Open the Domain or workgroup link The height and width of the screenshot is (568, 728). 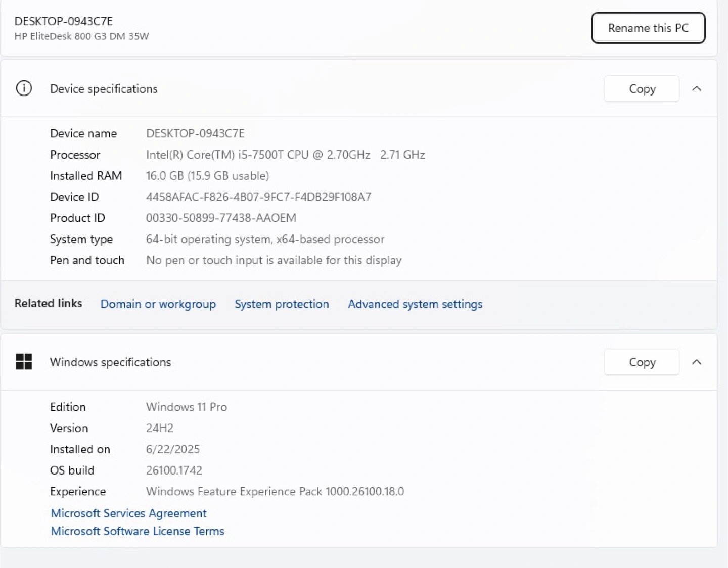158,304
